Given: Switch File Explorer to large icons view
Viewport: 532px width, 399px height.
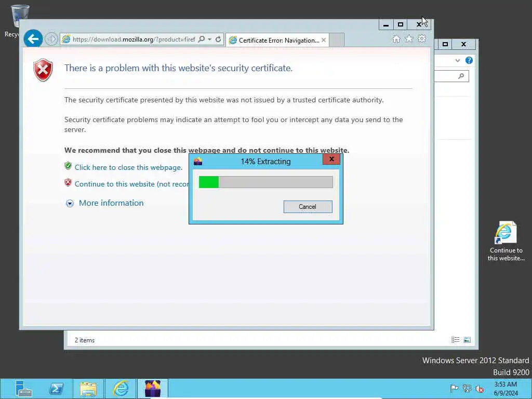Looking at the screenshot, I should pyautogui.click(x=467, y=340).
